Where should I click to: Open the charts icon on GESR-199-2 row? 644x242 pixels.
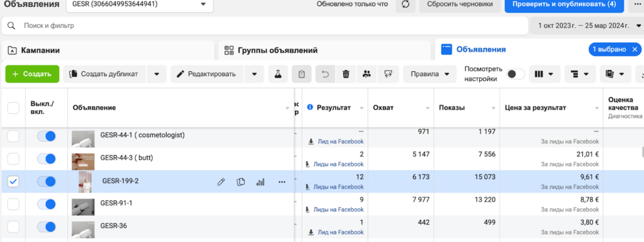[x=260, y=182]
